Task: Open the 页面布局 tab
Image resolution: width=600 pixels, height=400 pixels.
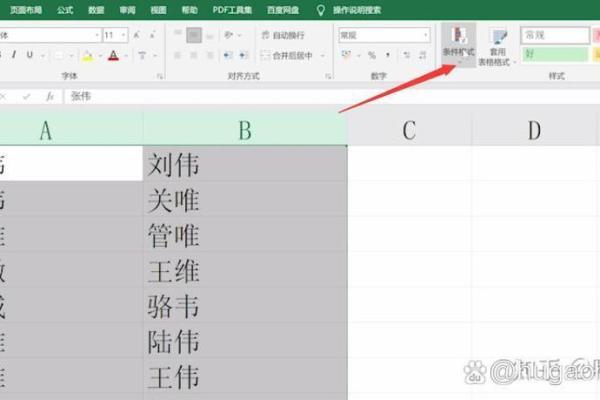Action: pyautogui.click(x=26, y=10)
